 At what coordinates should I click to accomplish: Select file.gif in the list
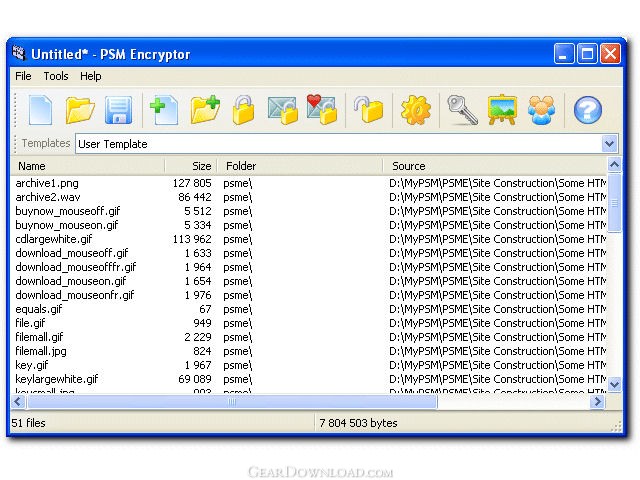click(30, 323)
